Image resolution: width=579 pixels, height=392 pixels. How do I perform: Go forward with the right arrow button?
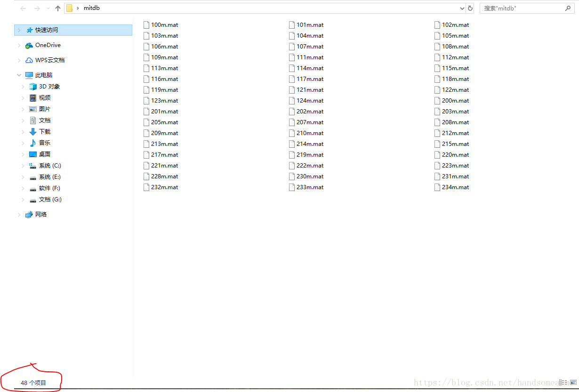37,8
